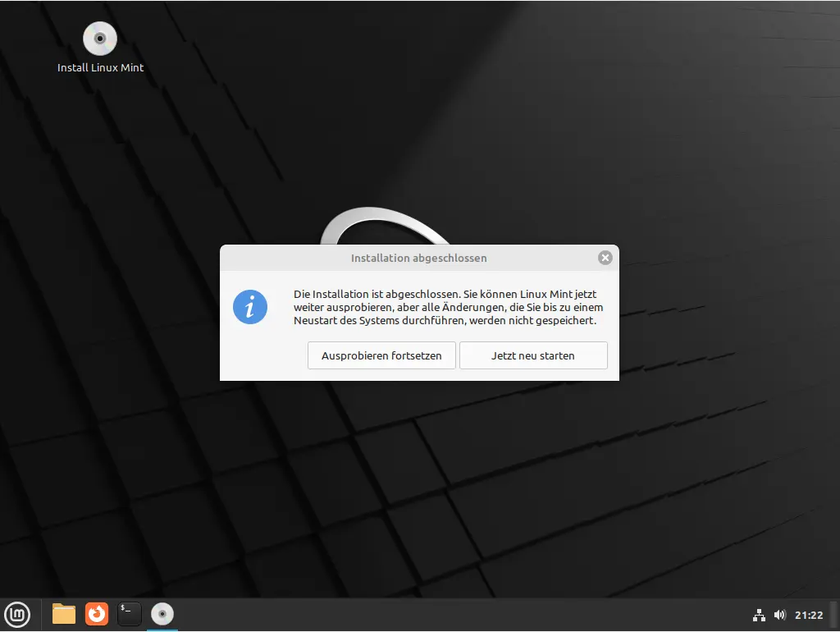Focus the installer window via its CD taskbar icon

[162, 614]
